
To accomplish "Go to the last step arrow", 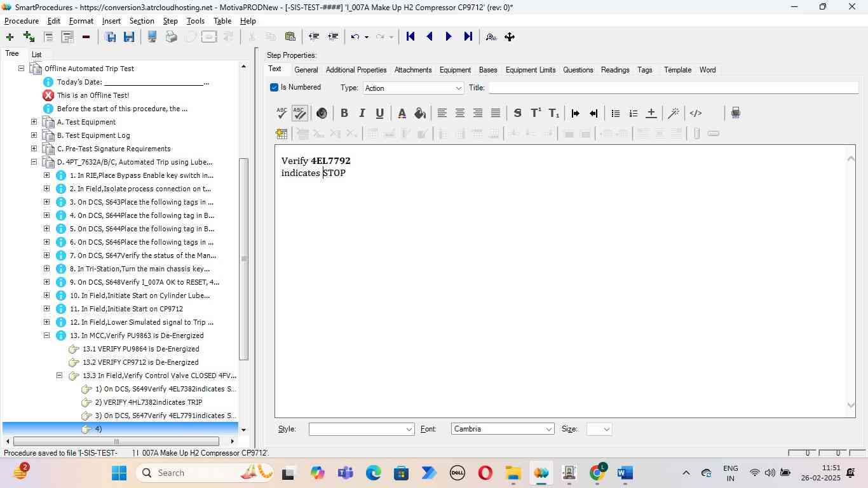I will point(468,37).
